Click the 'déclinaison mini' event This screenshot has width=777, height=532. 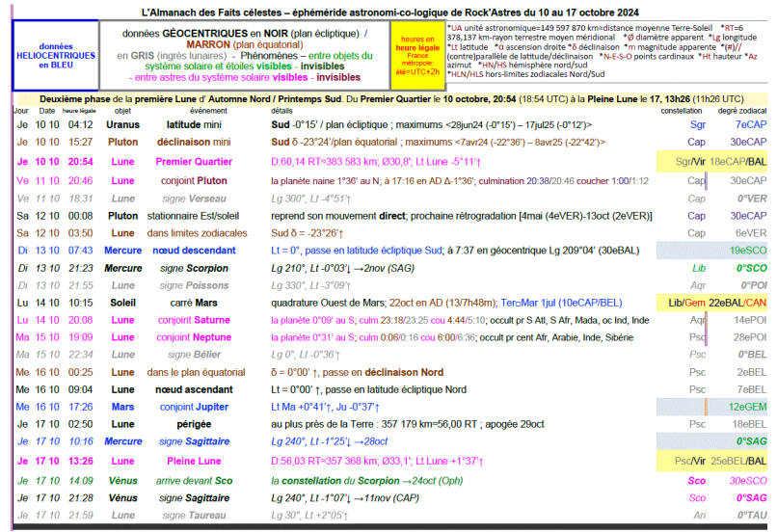194,143
